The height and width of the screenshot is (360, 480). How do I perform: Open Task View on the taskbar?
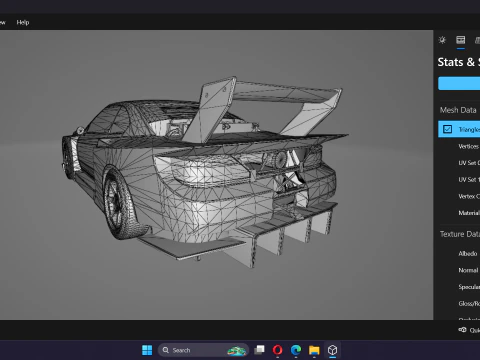(259, 350)
